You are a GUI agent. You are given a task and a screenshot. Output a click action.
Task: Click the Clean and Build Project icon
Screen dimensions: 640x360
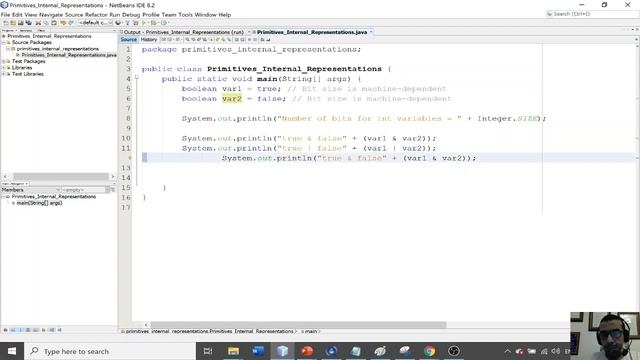136,23
